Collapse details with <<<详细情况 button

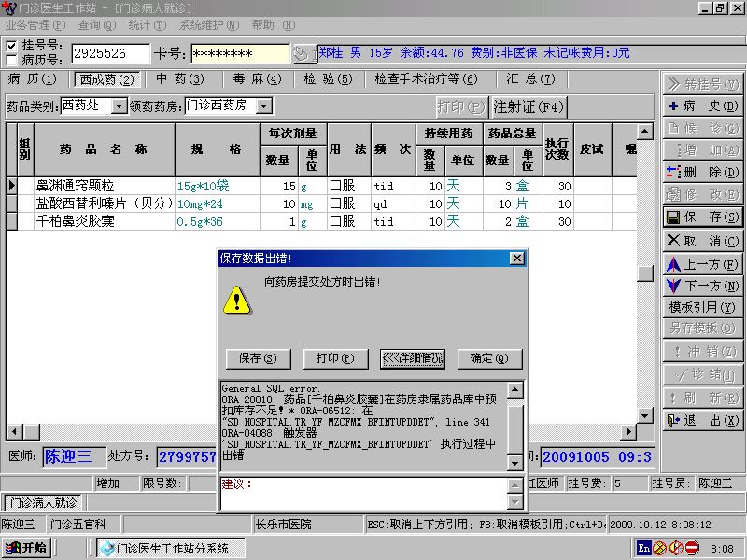pyautogui.click(x=413, y=358)
